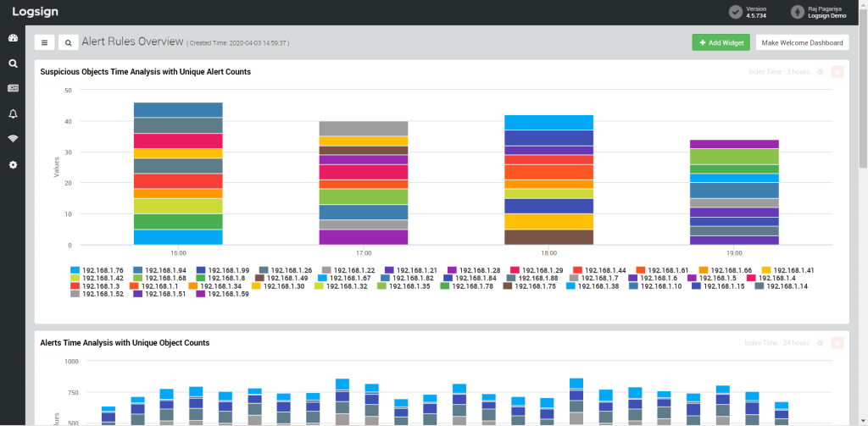Open settings gear of Suspicious Objects widget

point(821,72)
